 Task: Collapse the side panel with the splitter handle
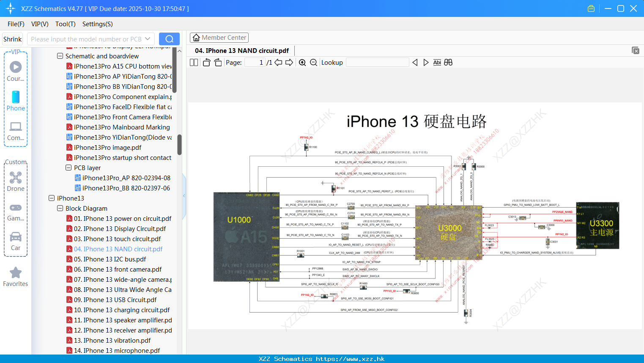pos(184,196)
